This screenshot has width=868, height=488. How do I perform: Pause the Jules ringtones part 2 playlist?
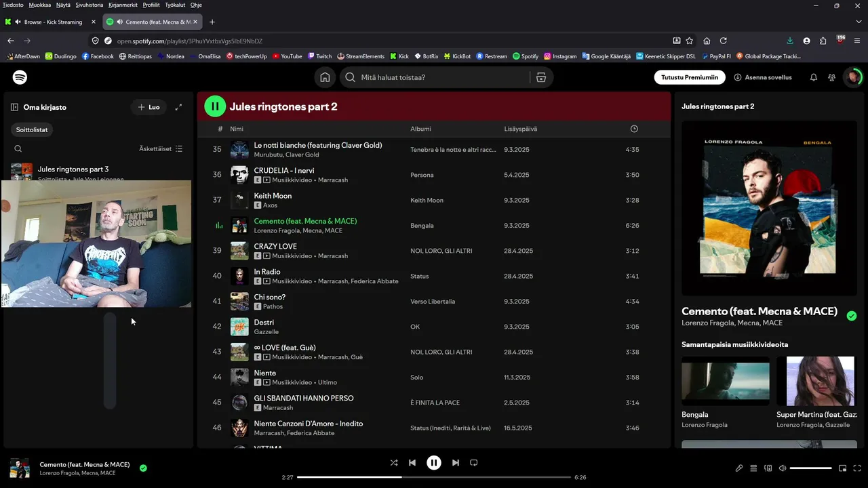coord(215,106)
